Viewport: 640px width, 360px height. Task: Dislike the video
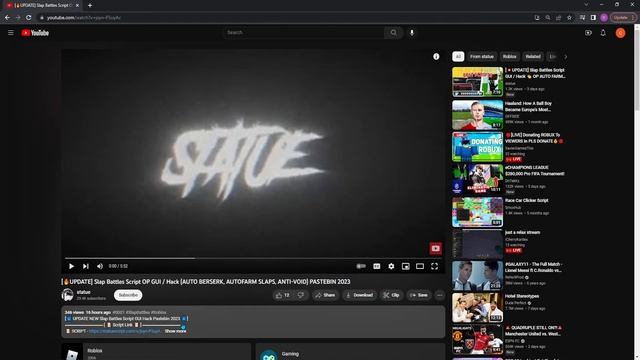[301, 295]
